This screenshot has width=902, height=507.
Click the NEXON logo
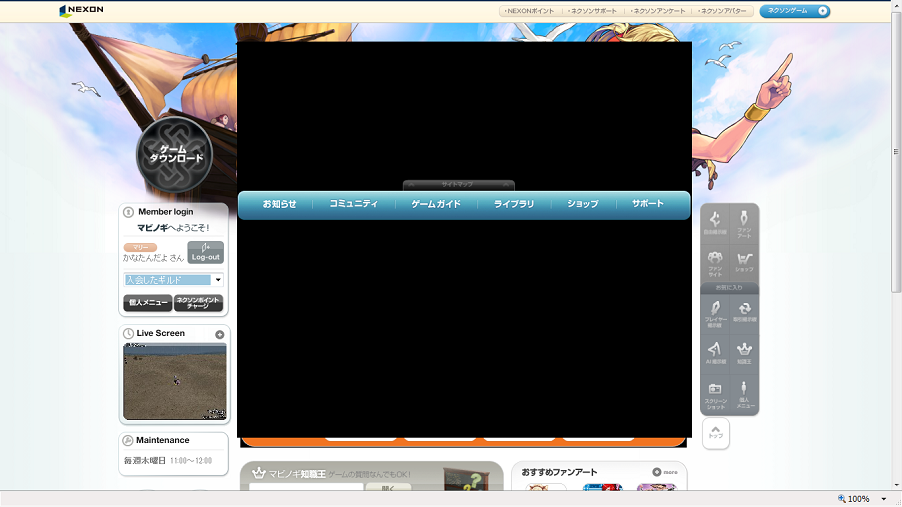[81, 11]
